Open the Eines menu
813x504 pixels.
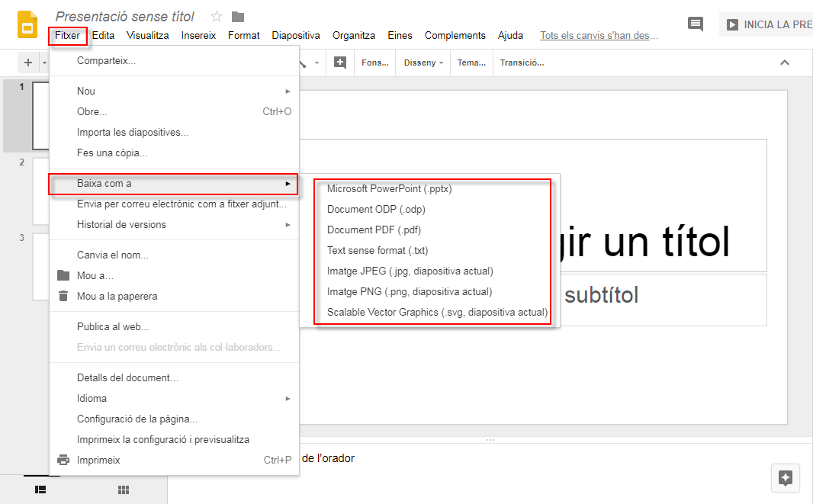(400, 35)
